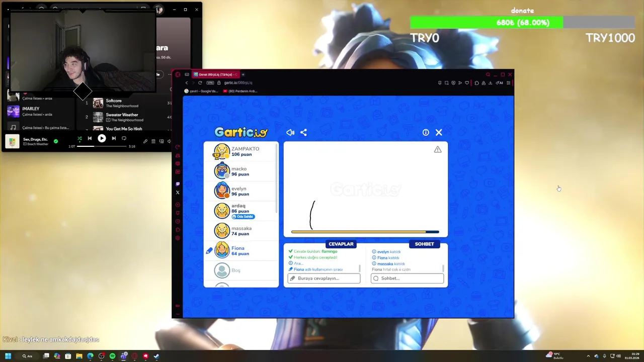Click the answer field 'Buraya cevaplayın...'
Viewport: 644px width, 362px height.
pyautogui.click(x=324, y=278)
